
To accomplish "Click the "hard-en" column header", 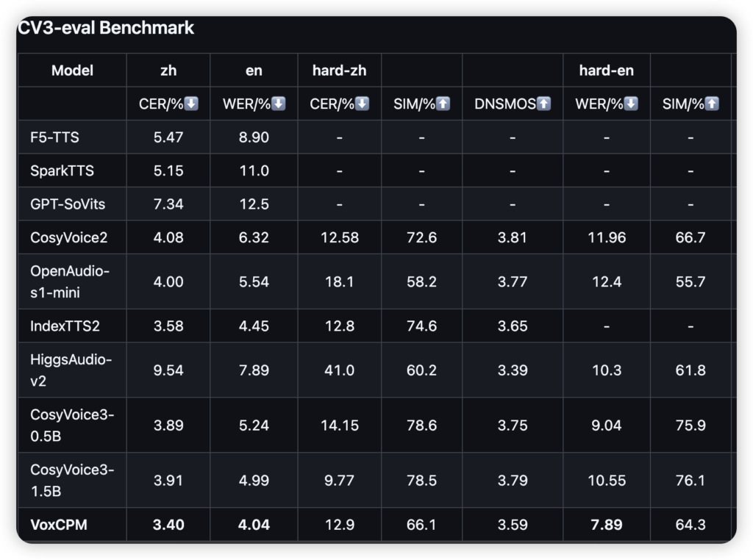I will [x=607, y=71].
